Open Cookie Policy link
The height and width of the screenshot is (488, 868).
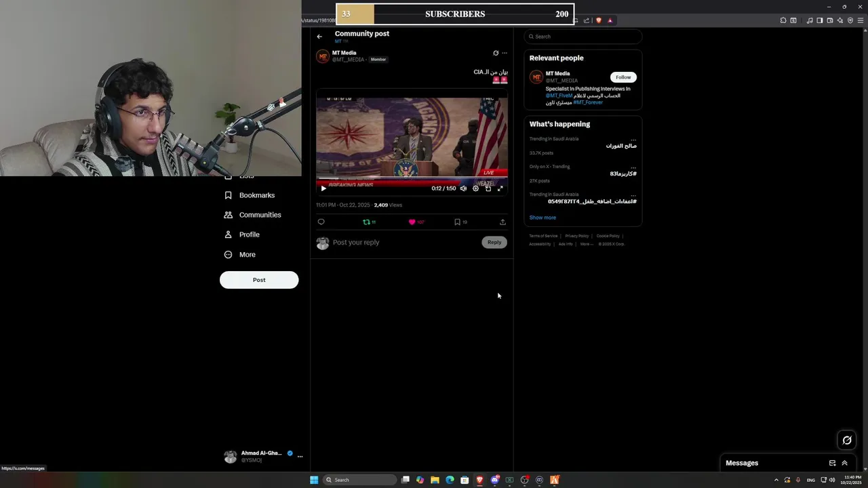(608, 236)
